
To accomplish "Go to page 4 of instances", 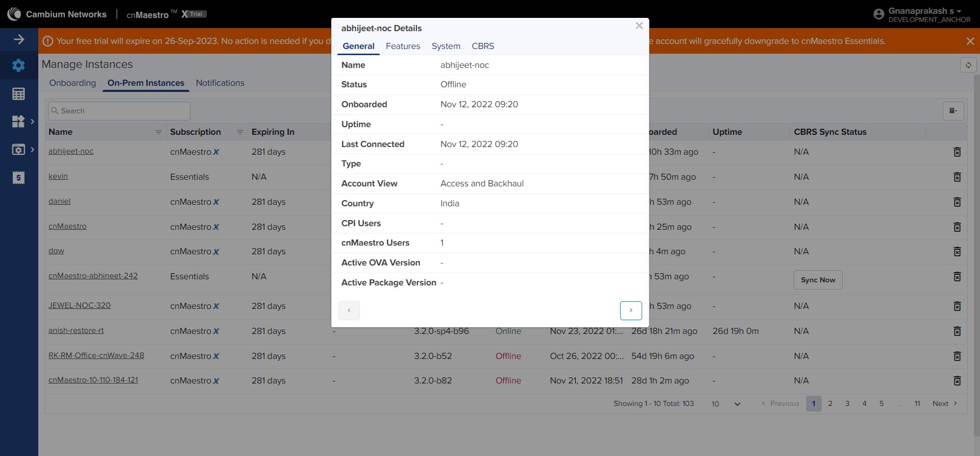I will pyautogui.click(x=865, y=404).
